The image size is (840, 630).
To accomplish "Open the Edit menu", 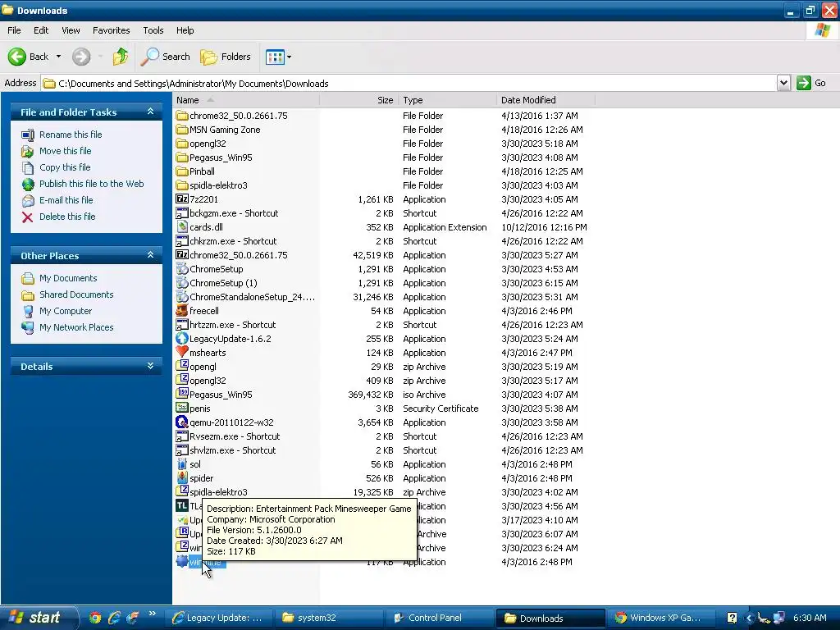I will point(41,30).
